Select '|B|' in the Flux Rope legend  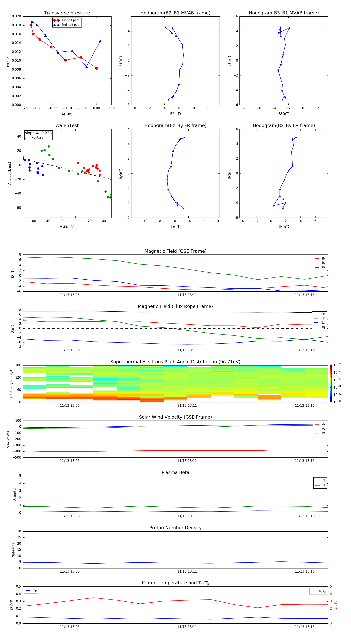click(x=320, y=327)
